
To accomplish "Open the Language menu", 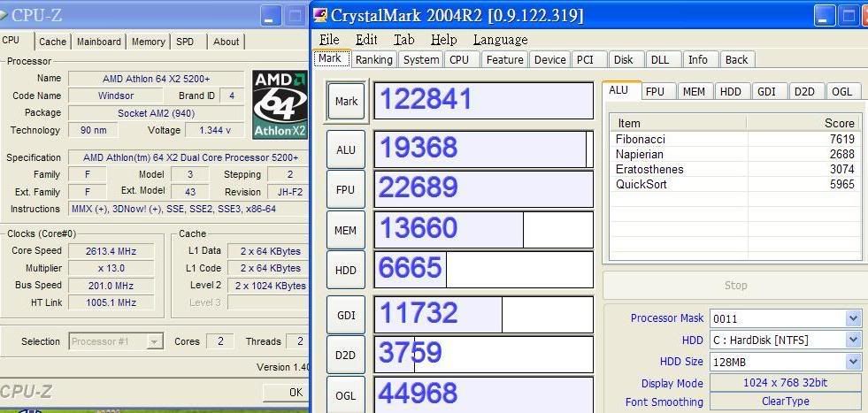I will point(500,40).
